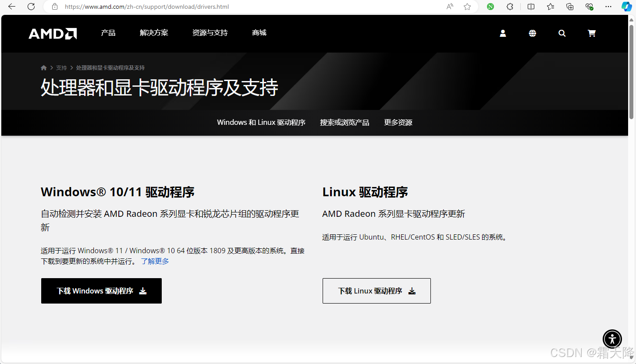Image resolution: width=636 pixels, height=364 pixels.
Task: Click the 处理器和显卡驱动程序及支持 breadcrumb
Action: tap(110, 68)
